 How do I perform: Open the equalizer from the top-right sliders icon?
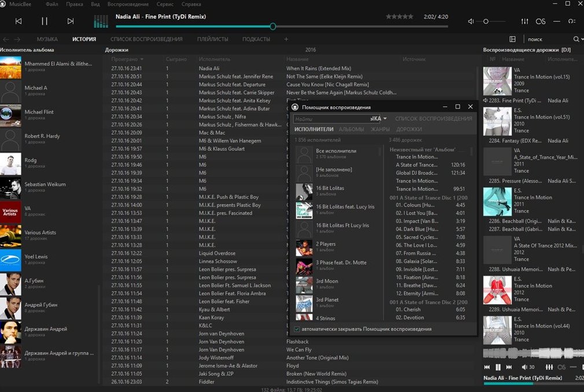click(x=525, y=21)
